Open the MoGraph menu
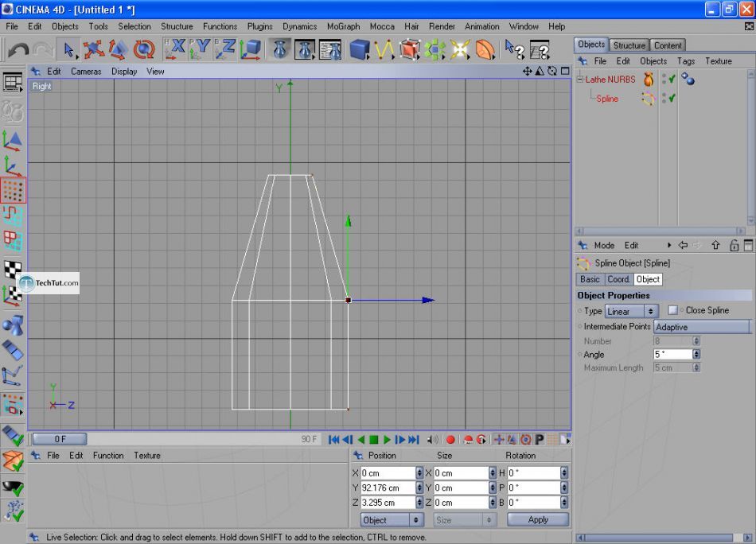 click(x=343, y=26)
